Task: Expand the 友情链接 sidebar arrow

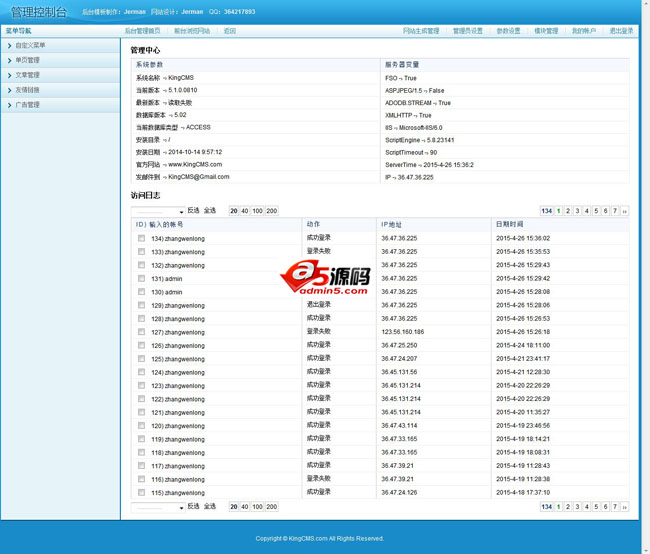Action: coord(10,90)
